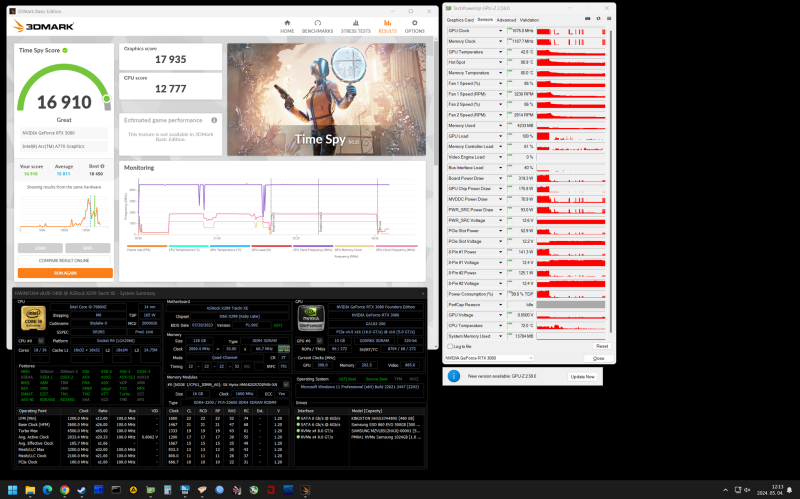800x499 pixels.
Task: Open the CPU #0 selector in HWiNFO
Action: point(41,341)
